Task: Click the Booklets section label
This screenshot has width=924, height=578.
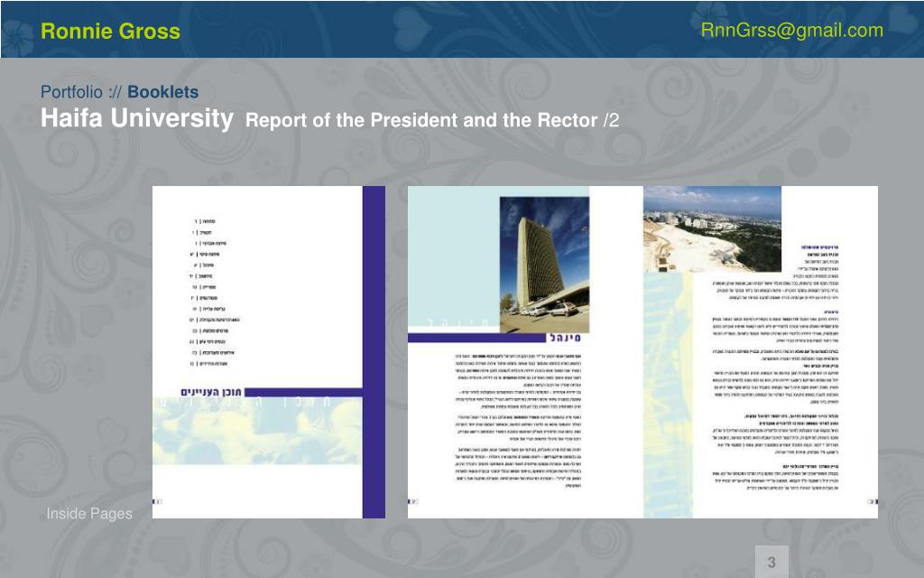Action: pos(162,92)
